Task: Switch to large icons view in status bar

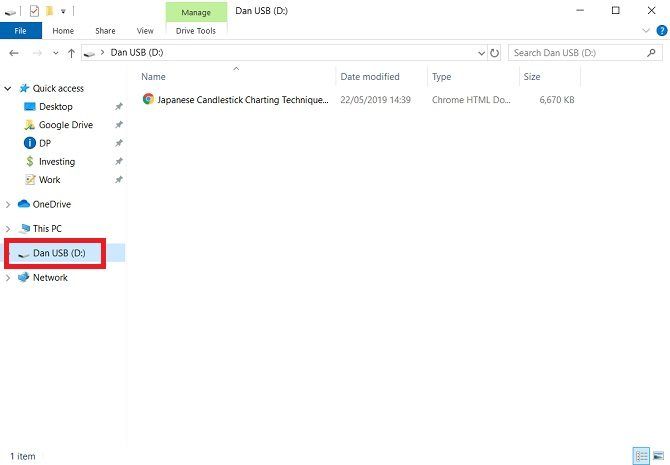Action: click(656, 455)
